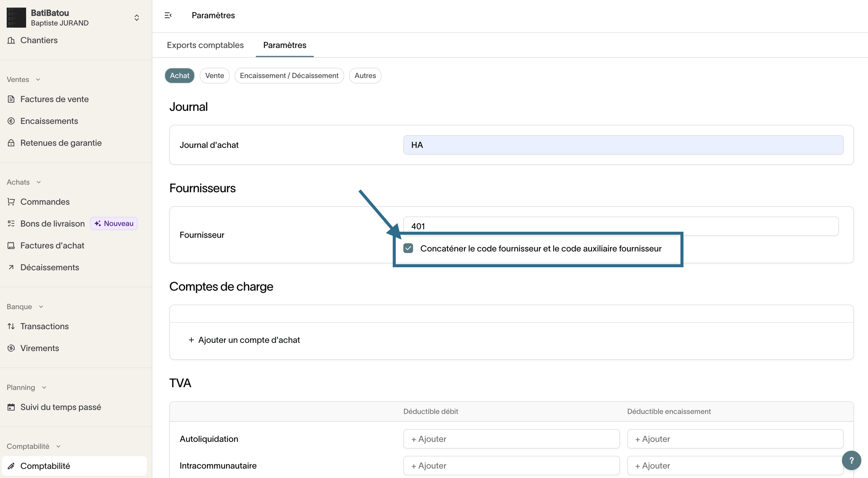The image size is (868, 478).
Task: Click the Transactions arrows icon
Action: (x=11, y=326)
